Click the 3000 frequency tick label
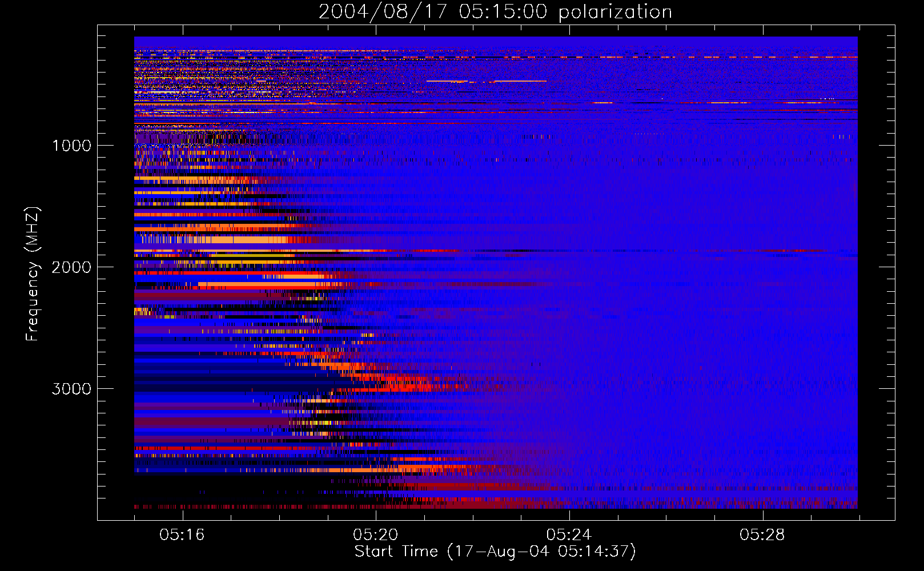This screenshot has width=924, height=571. (x=71, y=389)
